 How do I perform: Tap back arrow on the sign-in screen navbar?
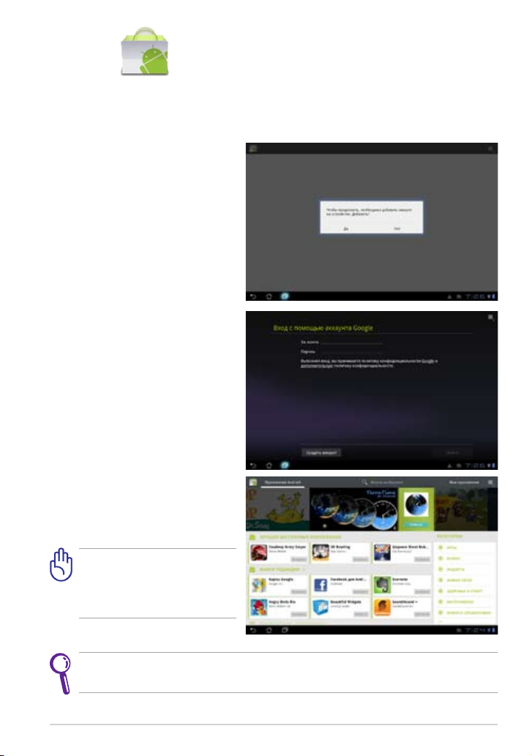pyautogui.click(x=253, y=465)
